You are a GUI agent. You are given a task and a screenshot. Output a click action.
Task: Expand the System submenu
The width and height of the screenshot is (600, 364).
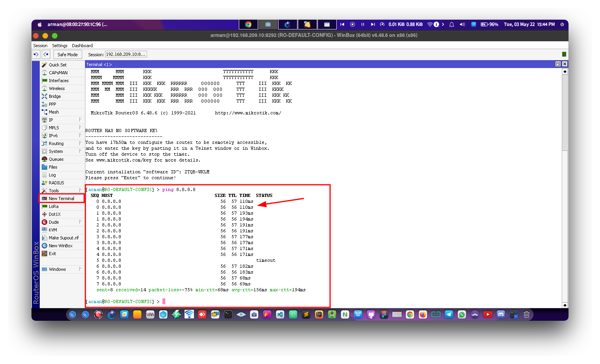[x=55, y=151]
